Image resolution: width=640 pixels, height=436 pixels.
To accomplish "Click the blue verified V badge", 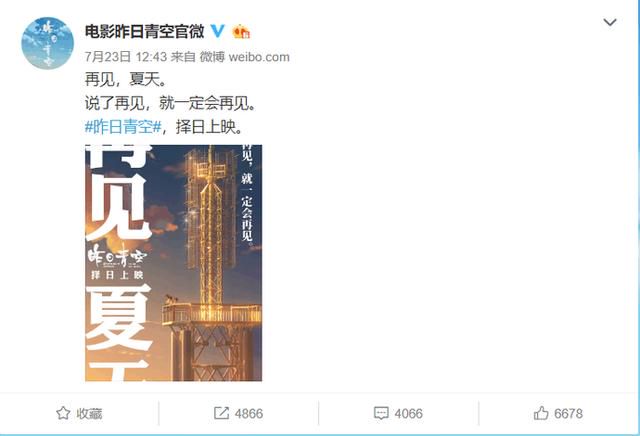I will (218, 31).
